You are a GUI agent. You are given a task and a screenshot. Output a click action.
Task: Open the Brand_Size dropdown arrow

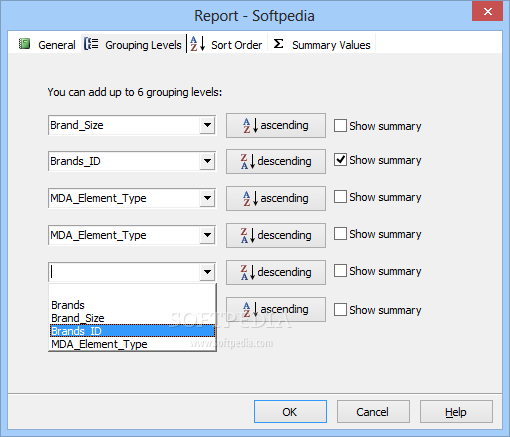coord(207,125)
